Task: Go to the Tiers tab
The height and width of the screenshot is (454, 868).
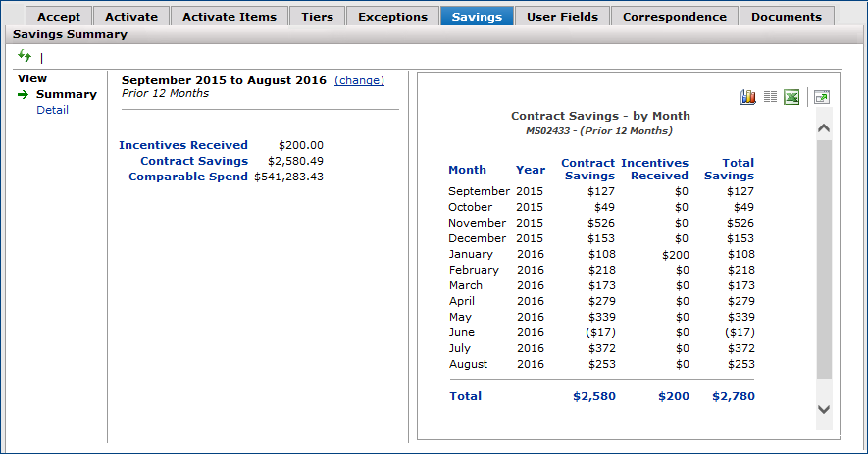Action: (x=318, y=17)
